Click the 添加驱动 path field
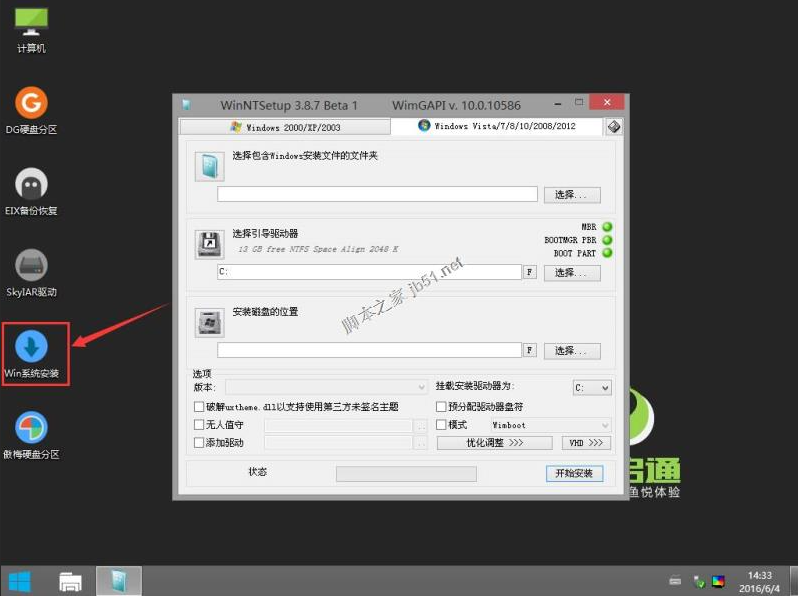 click(338, 443)
